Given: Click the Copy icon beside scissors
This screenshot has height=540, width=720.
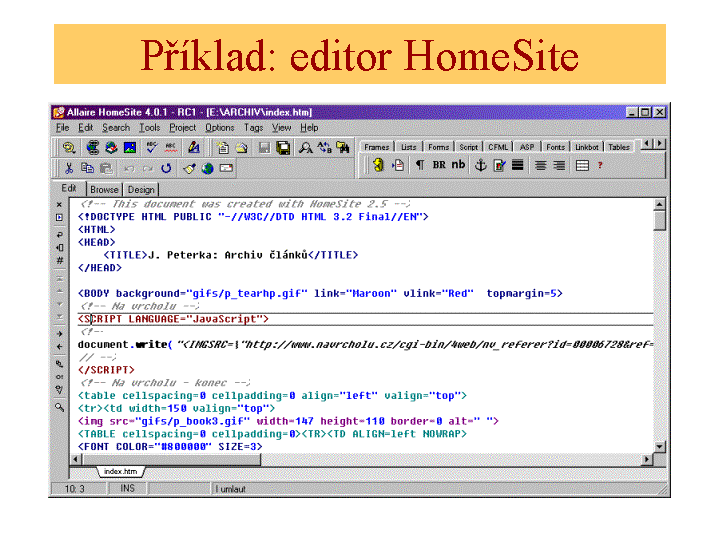Looking at the screenshot, I should [x=87, y=169].
